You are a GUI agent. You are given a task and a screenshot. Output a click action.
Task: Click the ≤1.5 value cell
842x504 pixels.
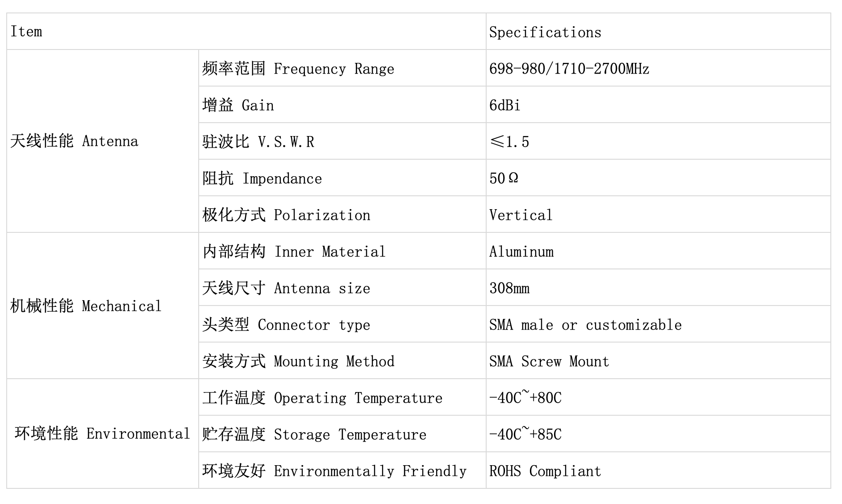(x=658, y=141)
